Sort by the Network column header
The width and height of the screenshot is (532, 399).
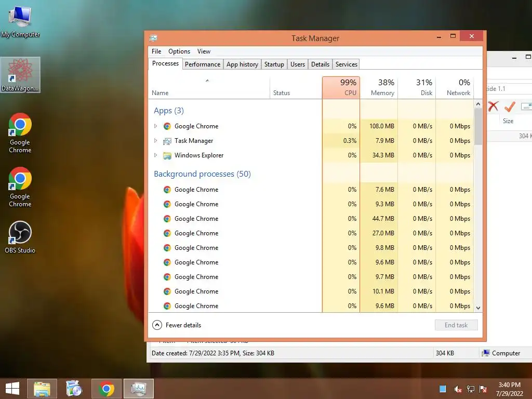click(455, 87)
